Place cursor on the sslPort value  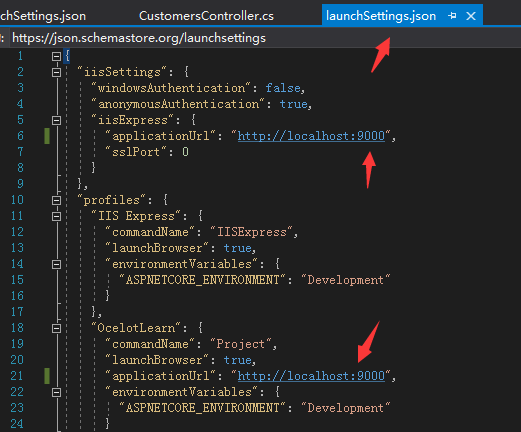coord(185,152)
